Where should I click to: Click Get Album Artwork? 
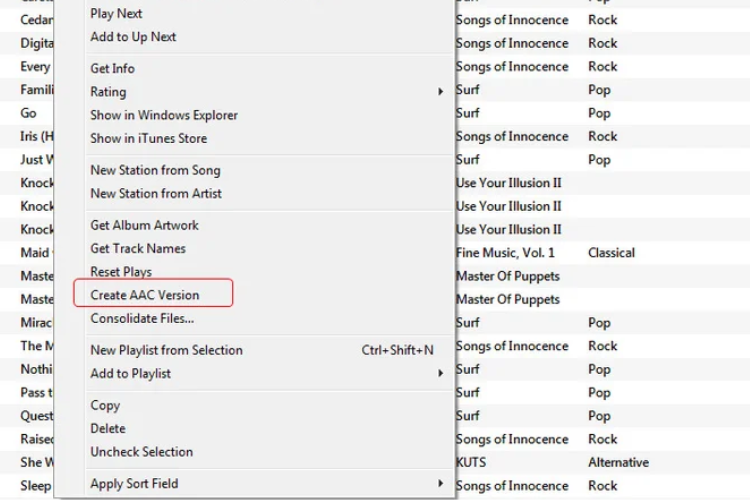pos(144,225)
